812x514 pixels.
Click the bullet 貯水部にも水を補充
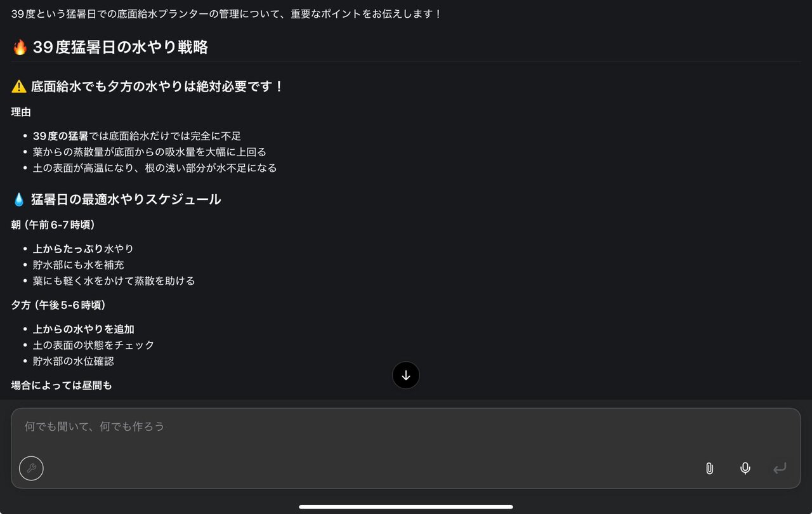pos(79,265)
